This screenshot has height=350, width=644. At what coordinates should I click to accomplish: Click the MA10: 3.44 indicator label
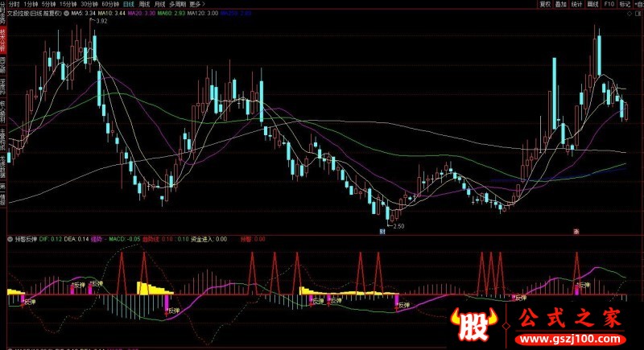[x=111, y=13]
